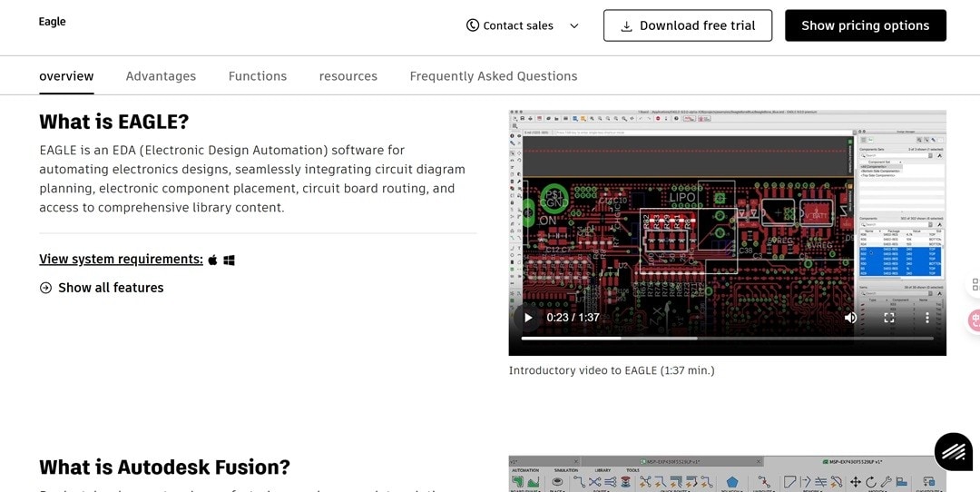The image size is (980, 492).
Task: Enter video fullscreen mode
Action: [x=888, y=318]
